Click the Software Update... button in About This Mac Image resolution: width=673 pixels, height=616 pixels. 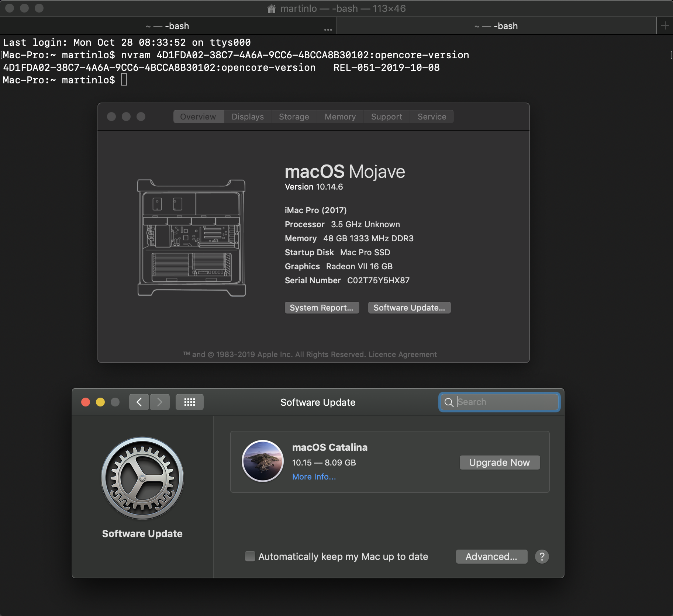point(409,308)
